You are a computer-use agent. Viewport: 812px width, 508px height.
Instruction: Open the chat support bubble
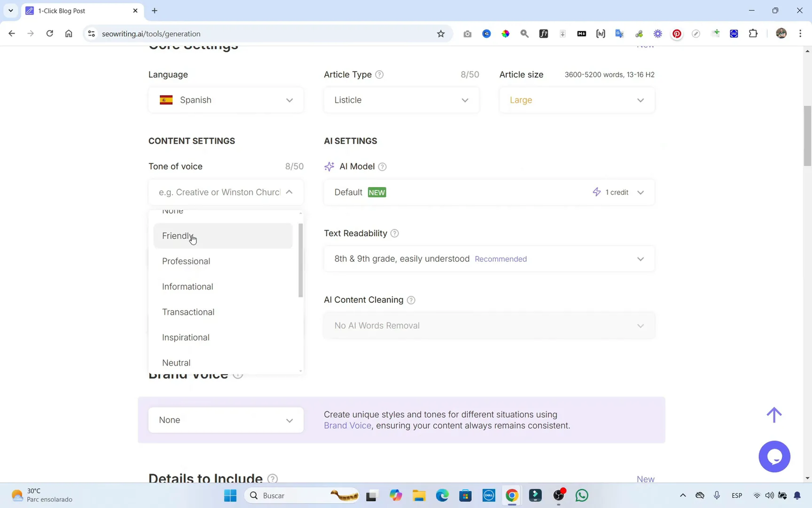(774, 456)
